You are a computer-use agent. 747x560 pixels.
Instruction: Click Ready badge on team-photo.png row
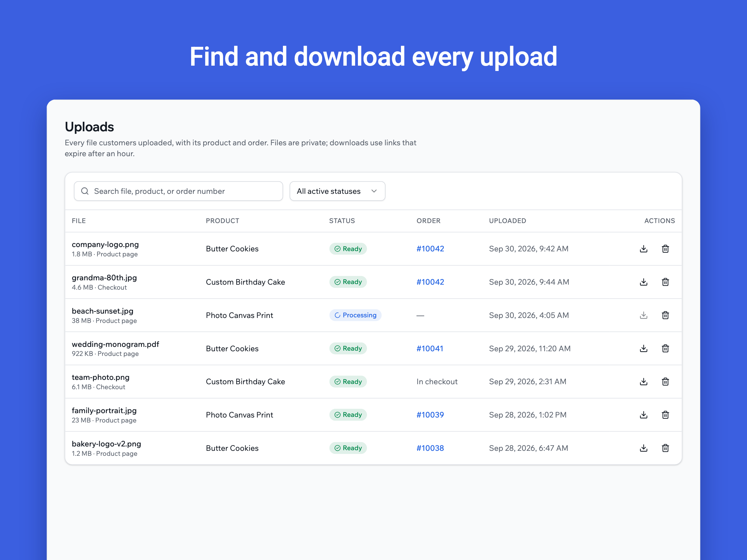click(x=348, y=381)
